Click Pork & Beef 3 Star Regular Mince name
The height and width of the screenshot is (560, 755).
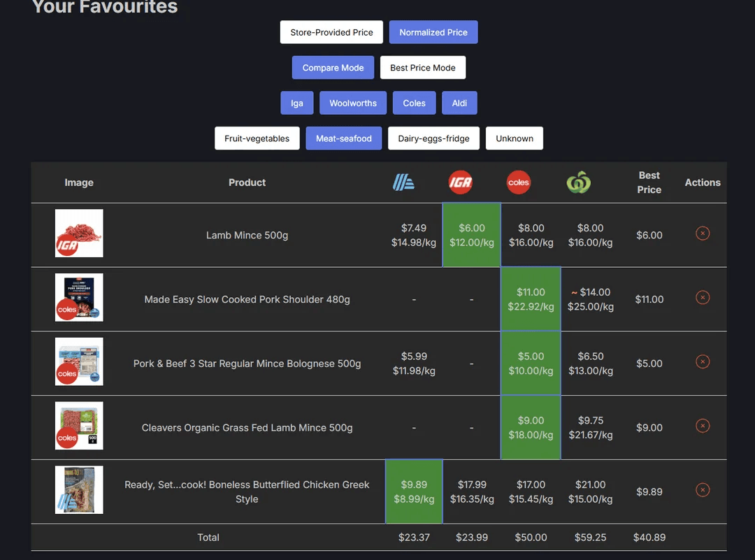pos(247,364)
